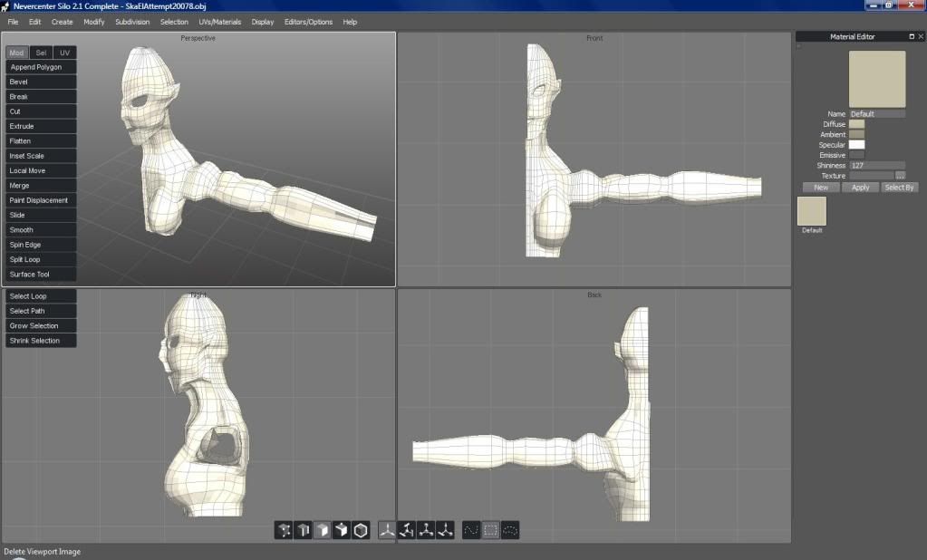
Task: Open the Editors/Options menu
Action: click(x=308, y=22)
